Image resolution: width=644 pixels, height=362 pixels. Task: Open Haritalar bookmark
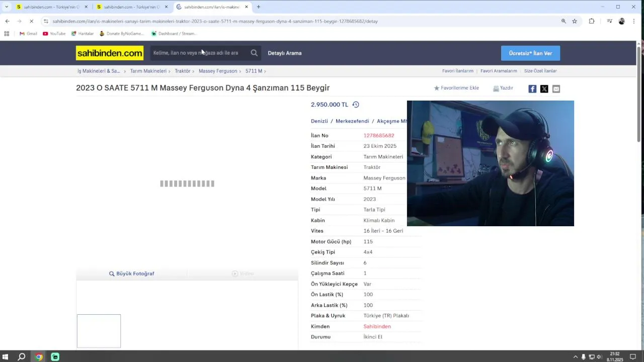pos(83,34)
